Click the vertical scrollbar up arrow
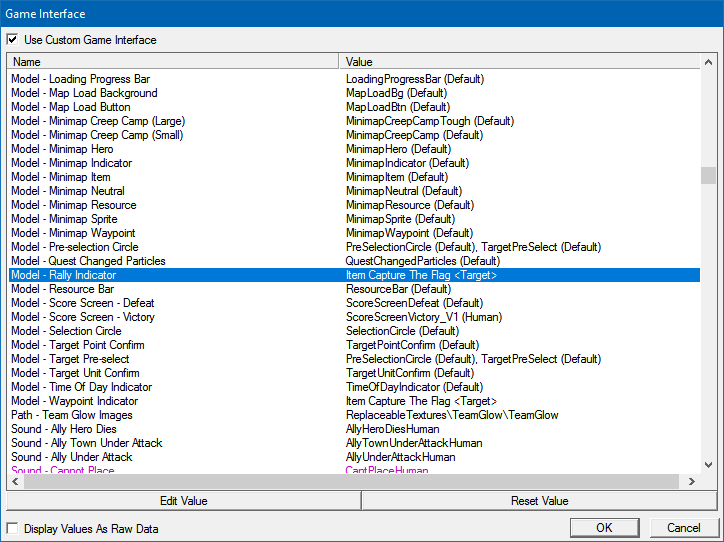Screen dimensions: 724x542 tap(708, 62)
